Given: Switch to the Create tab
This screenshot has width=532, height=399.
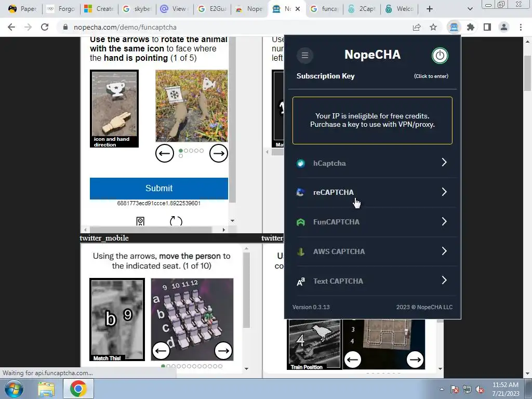Looking at the screenshot, I should pos(98,9).
